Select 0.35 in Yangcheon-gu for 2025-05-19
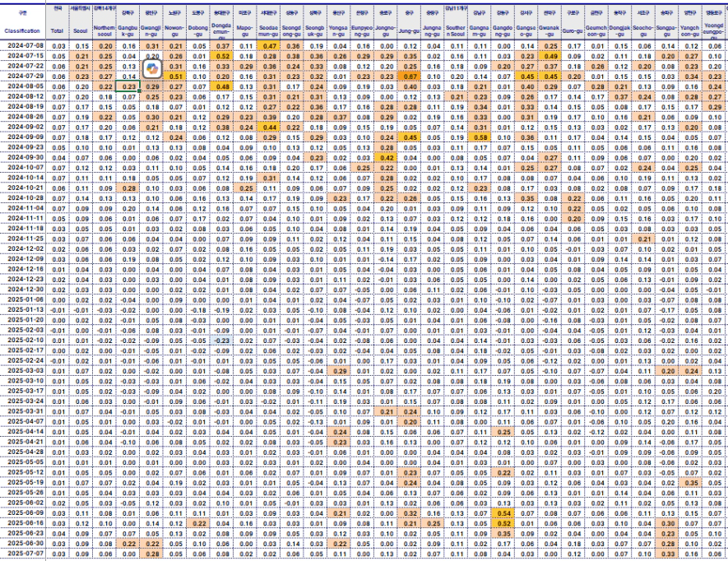 (x=691, y=483)
